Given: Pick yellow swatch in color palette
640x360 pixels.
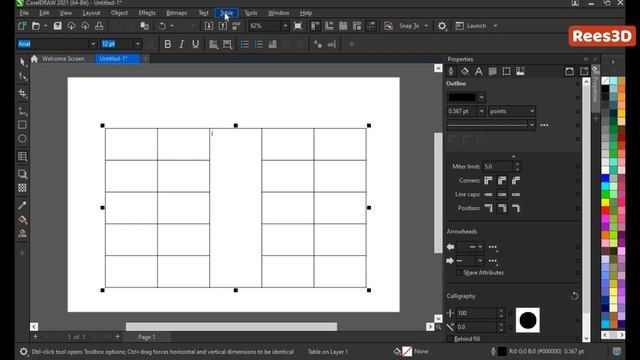Looking at the screenshot, I should point(605,202).
